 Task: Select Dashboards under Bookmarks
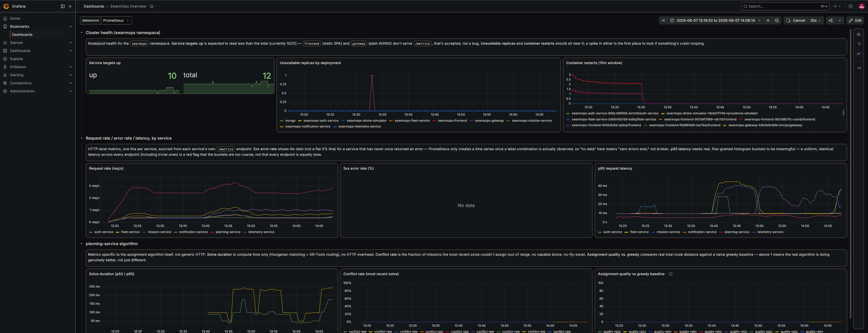click(x=22, y=34)
